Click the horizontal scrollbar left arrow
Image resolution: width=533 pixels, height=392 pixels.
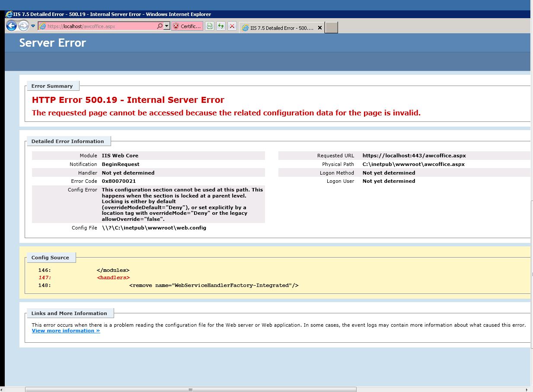point(2,389)
